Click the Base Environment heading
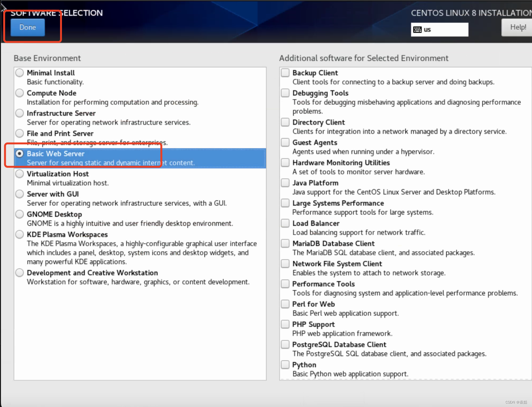Viewport: 532px width, 407px height. coord(47,58)
